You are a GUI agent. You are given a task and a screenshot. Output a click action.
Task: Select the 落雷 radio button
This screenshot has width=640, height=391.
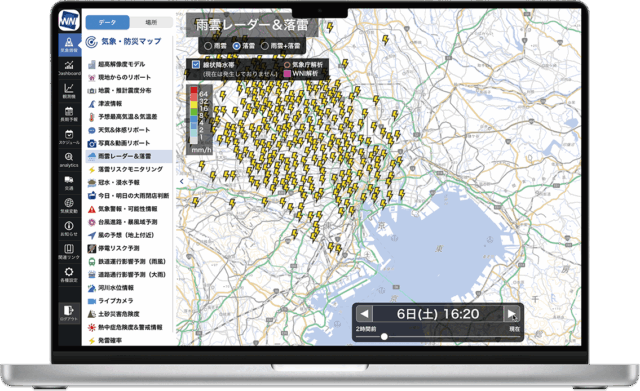236,46
